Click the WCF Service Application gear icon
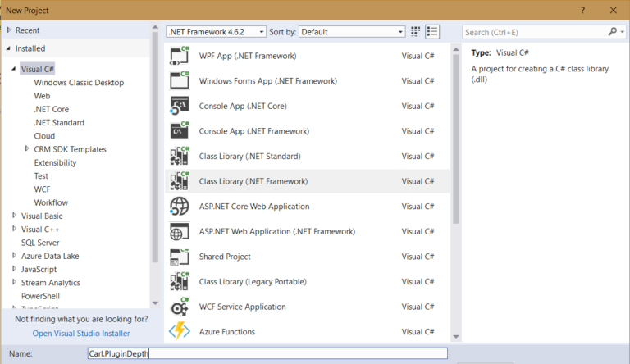This screenshot has height=364, width=630. tap(180, 307)
